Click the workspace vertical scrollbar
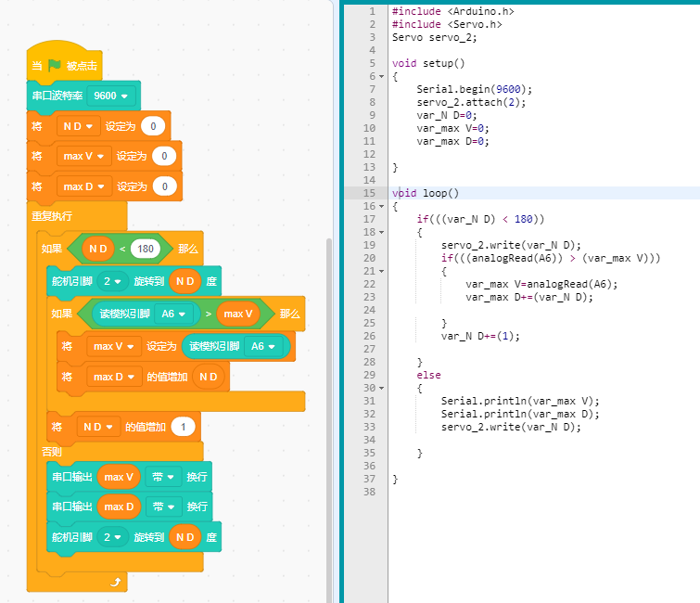 329,420
